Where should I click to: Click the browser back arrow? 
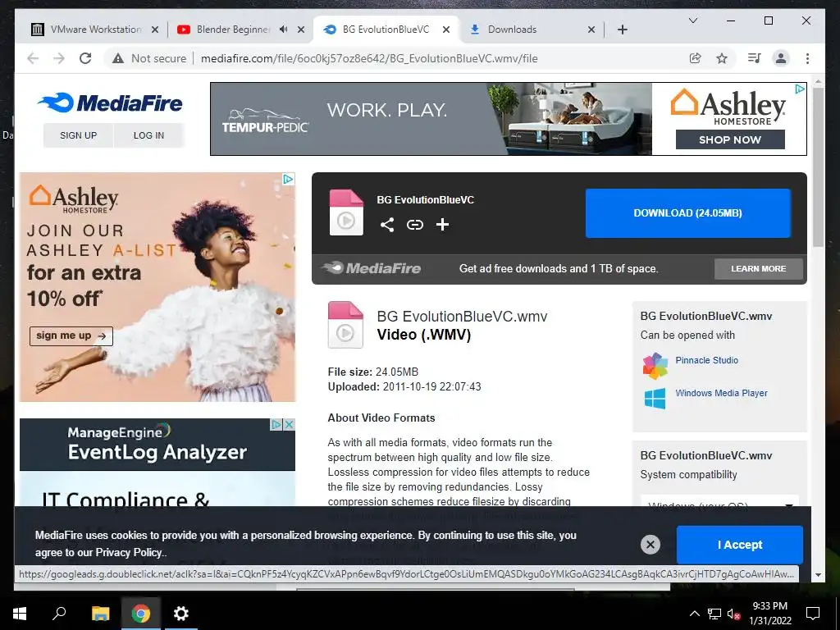[33, 58]
